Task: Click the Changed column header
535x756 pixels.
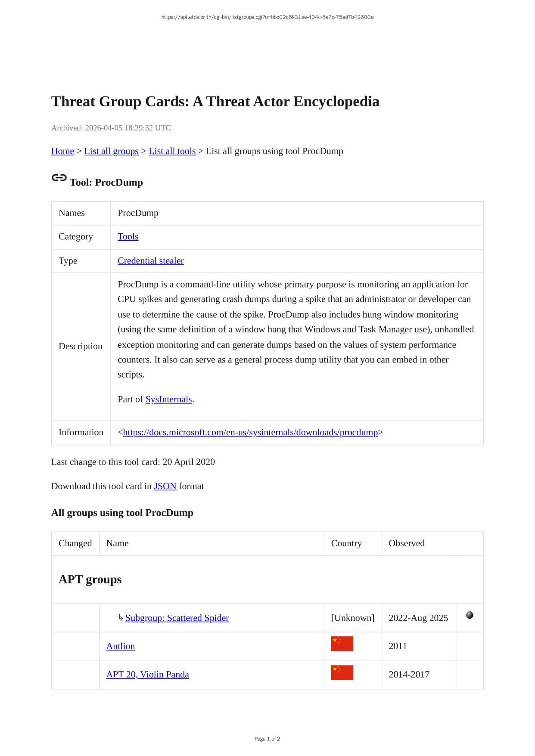Action: 75,543
